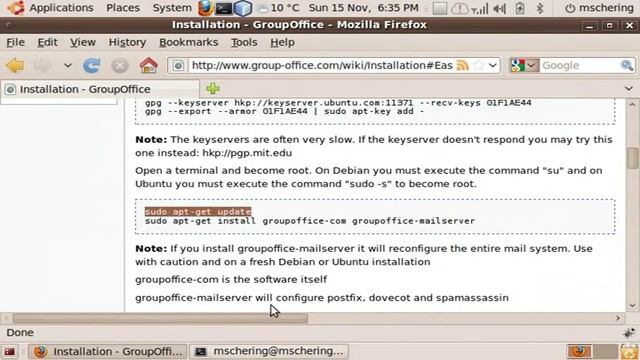
Task: Open the Applications menu in the top panel
Action: 61,8
